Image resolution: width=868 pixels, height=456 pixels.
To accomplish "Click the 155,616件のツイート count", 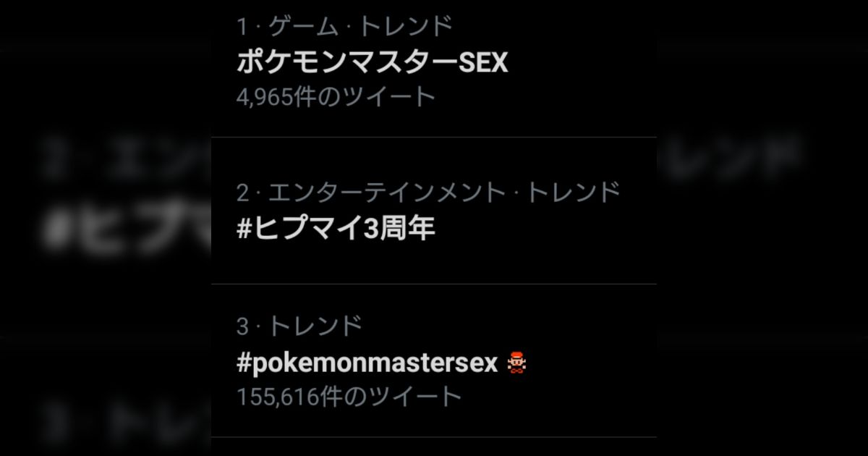I will 349,397.
